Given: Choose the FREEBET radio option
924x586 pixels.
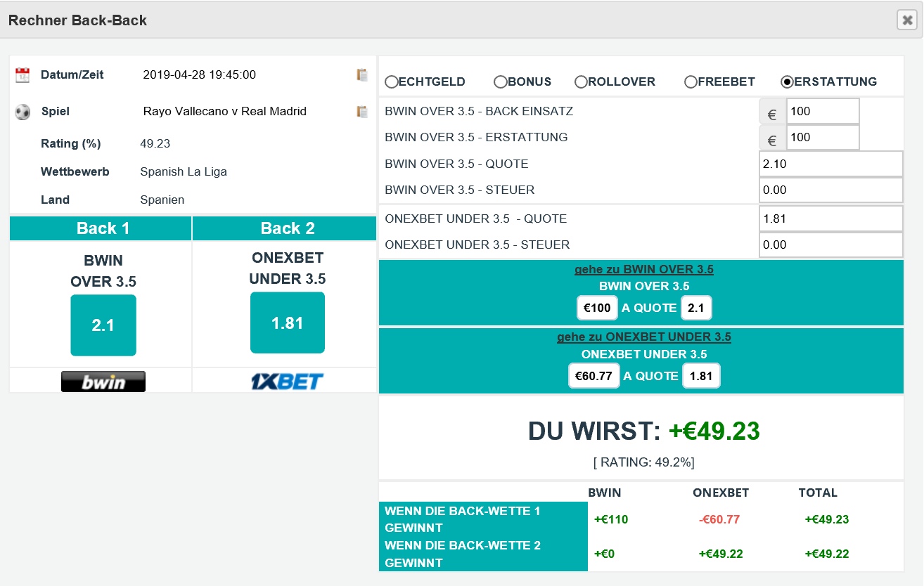Looking at the screenshot, I should tap(691, 82).
